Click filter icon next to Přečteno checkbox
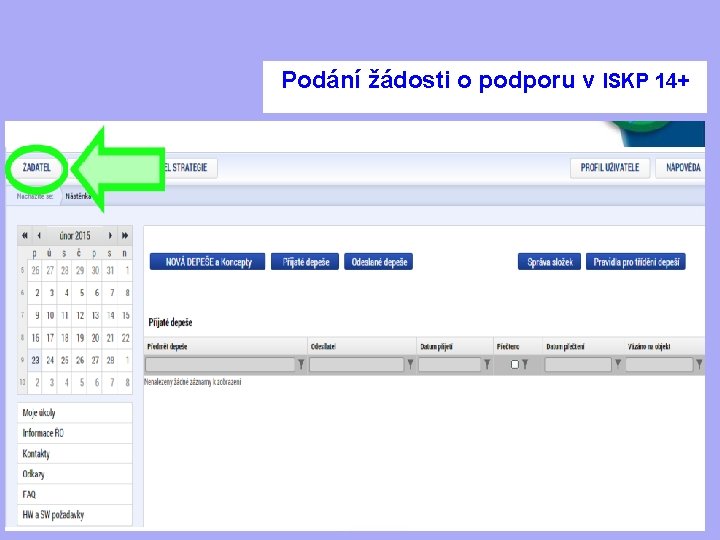 pyautogui.click(x=525, y=365)
